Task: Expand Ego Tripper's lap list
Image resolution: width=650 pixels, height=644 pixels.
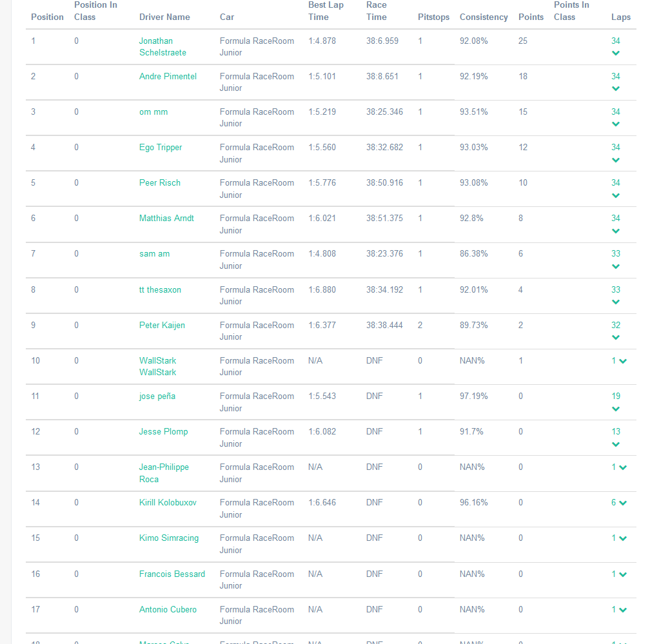Action: click(x=616, y=159)
